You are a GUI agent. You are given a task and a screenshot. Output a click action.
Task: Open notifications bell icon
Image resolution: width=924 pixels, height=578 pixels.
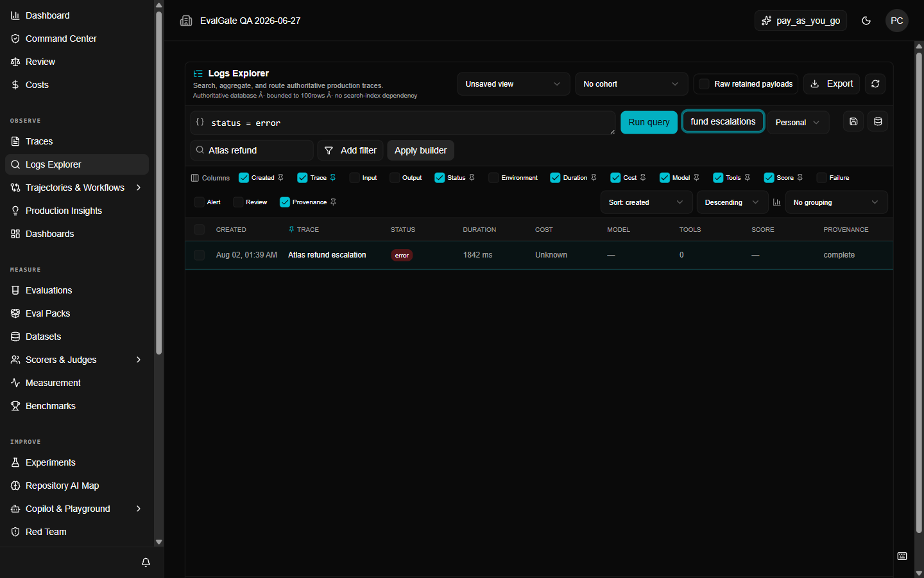point(146,563)
